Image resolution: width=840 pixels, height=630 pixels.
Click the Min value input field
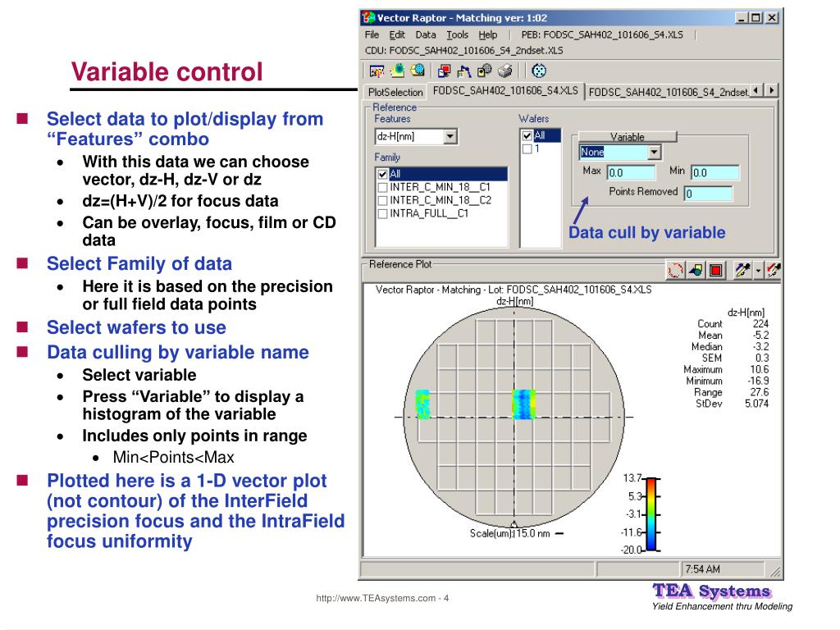pyautogui.click(x=715, y=172)
